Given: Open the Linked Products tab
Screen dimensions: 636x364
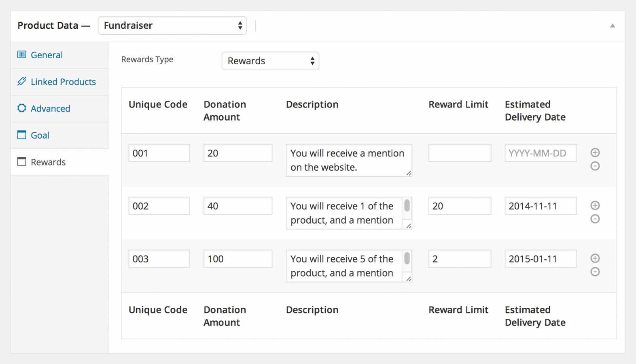Looking at the screenshot, I should tap(59, 82).
